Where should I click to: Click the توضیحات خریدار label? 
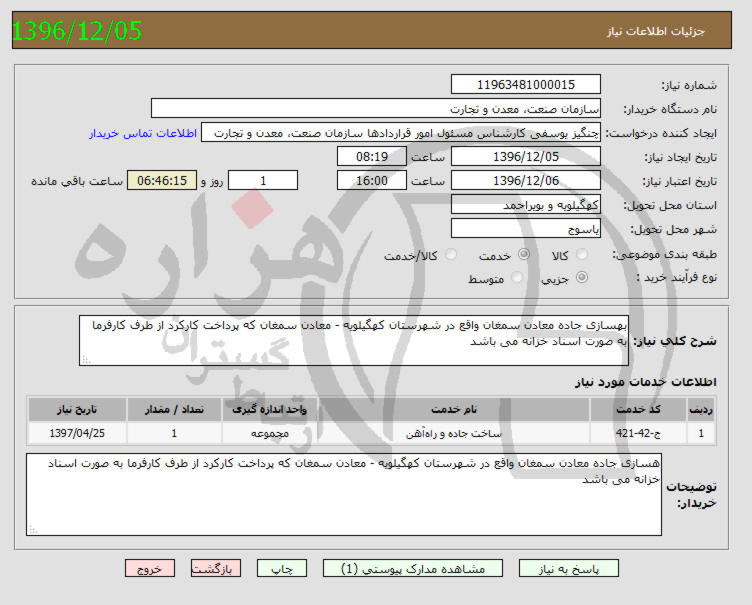(x=691, y=495)
